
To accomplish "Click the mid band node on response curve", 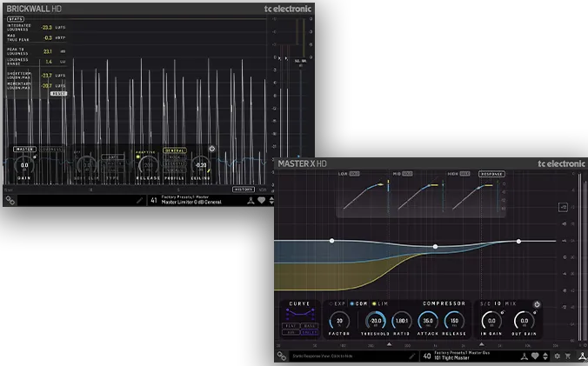I will tap(435, 247).
